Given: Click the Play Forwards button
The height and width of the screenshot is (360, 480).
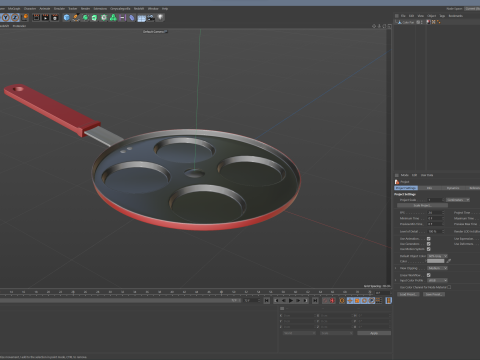Looking at the screenshot, I should 291,301.
